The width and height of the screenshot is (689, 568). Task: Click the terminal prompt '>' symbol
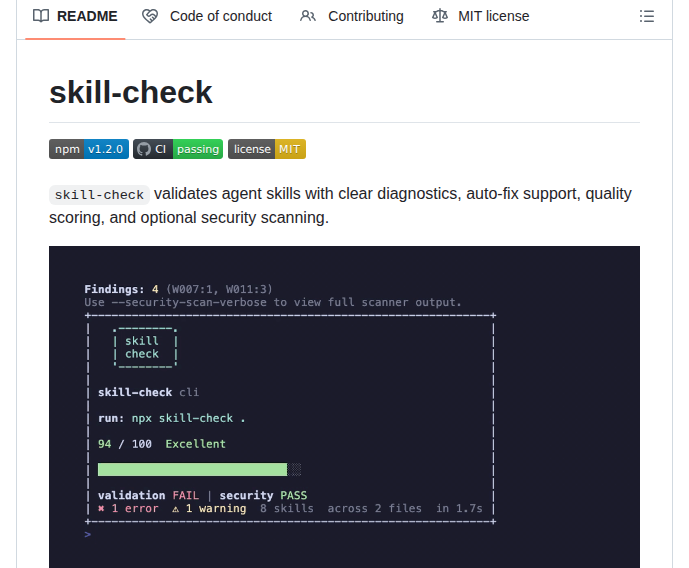pos(88,535)
